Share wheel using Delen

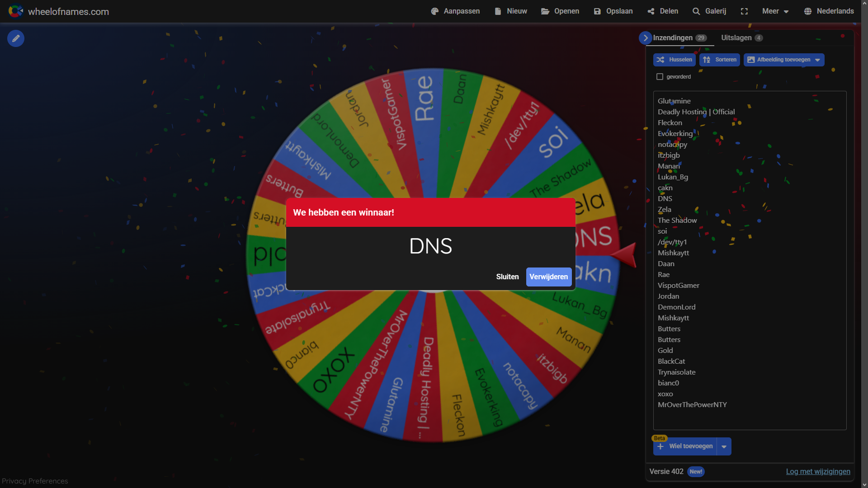click(663, 11)
